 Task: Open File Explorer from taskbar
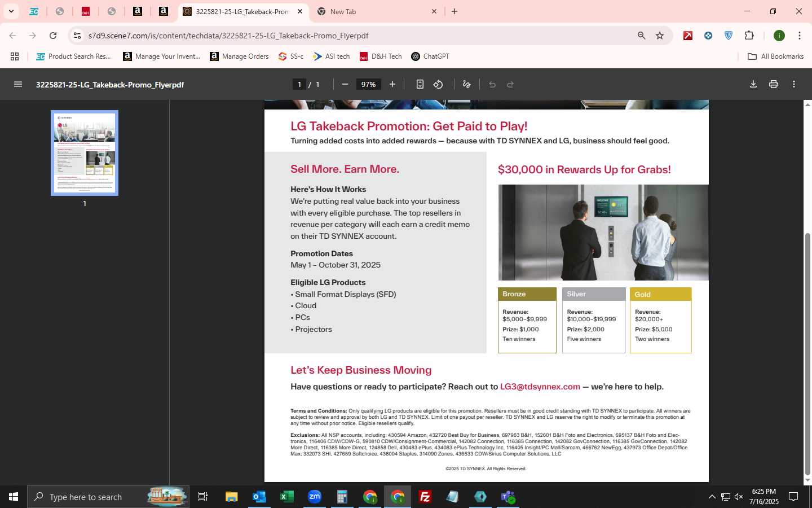pyautogui.click(x=231, y=497)
